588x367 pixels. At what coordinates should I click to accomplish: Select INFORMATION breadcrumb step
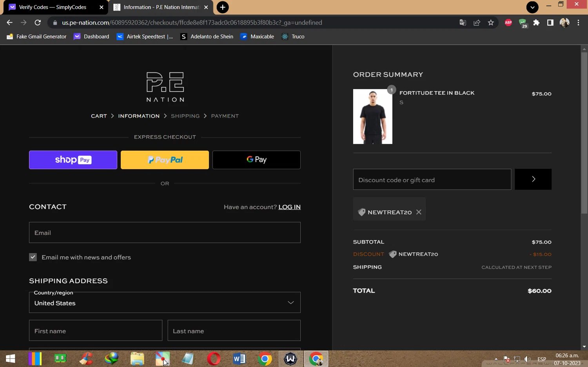pos(139,116)
